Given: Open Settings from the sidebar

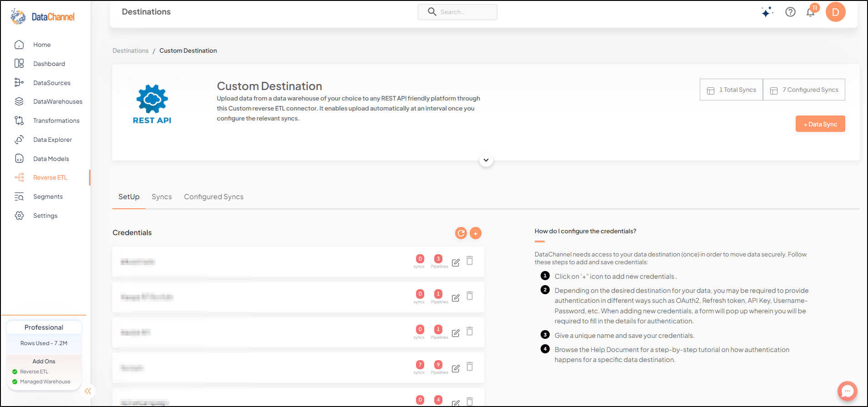Looking at the screenshot, I should tap(45, 216).
